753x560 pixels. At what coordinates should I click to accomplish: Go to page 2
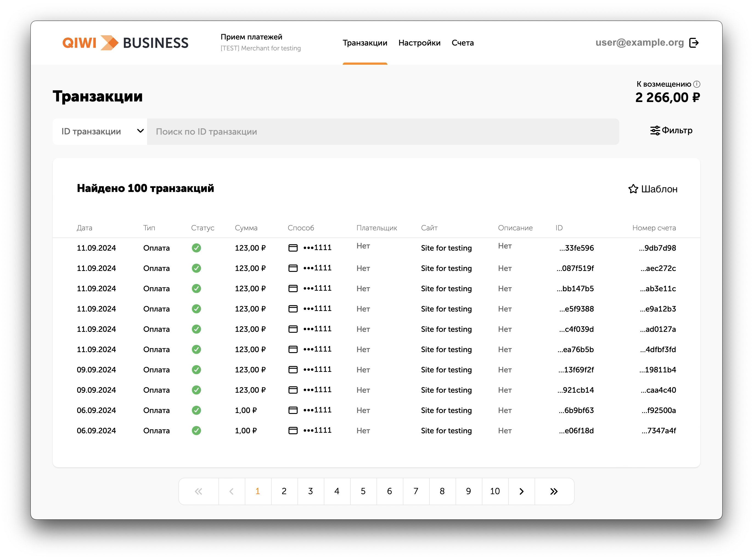284,491
